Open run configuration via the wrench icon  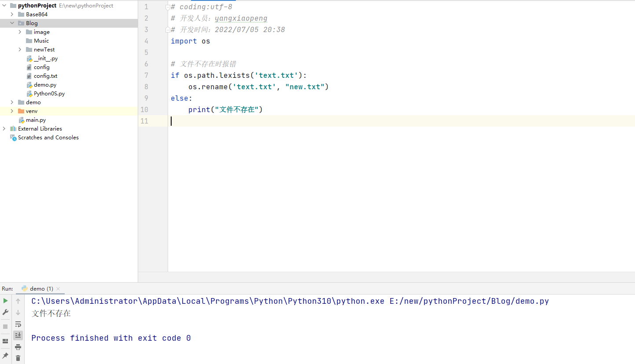(5, 312)
